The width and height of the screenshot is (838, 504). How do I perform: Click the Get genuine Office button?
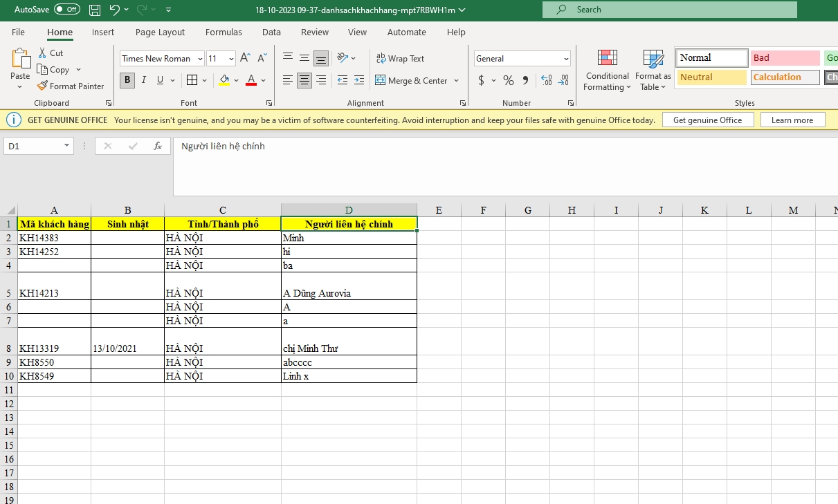click(x=707, y=120)
